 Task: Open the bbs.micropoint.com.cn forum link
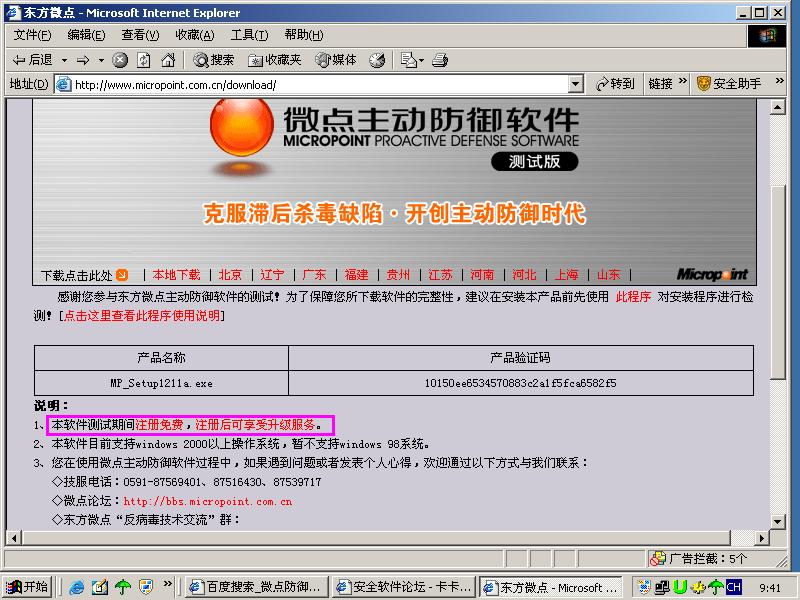(x=208, y=502)
